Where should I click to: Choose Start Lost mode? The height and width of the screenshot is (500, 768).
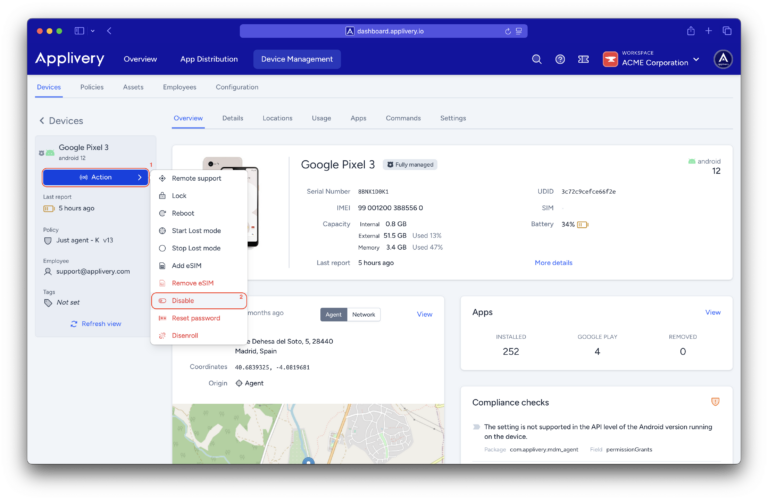coord(199,231)
